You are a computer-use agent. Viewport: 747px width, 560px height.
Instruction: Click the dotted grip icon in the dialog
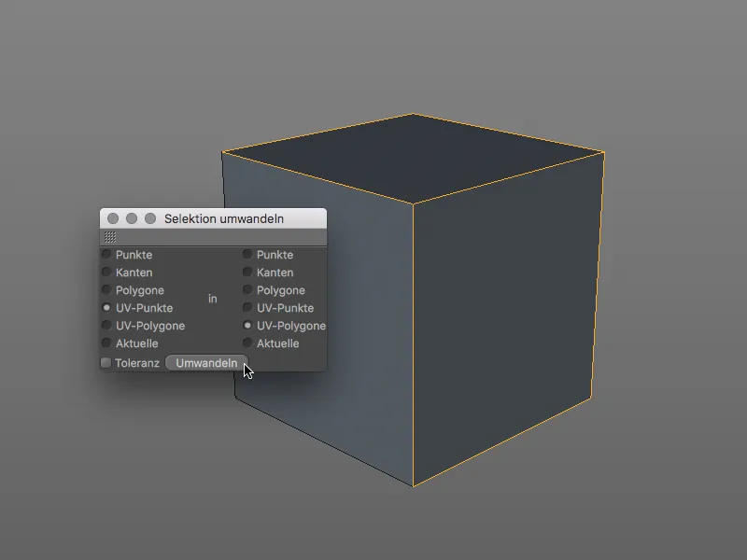click(x=110, y=237)
